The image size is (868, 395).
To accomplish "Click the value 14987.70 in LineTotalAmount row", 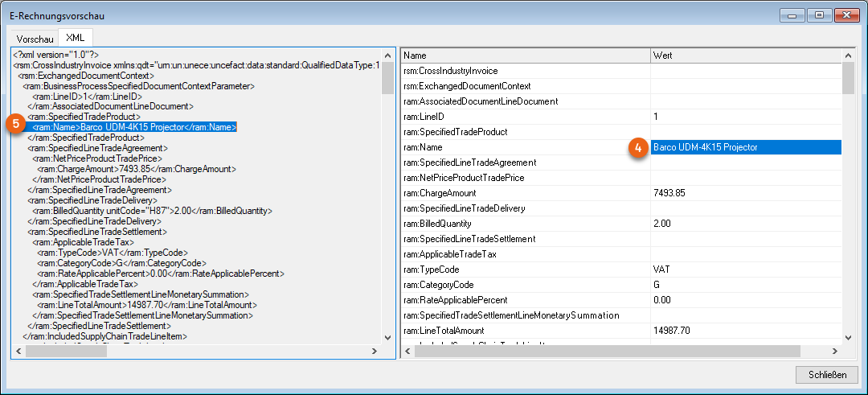I will click(672, 331).
